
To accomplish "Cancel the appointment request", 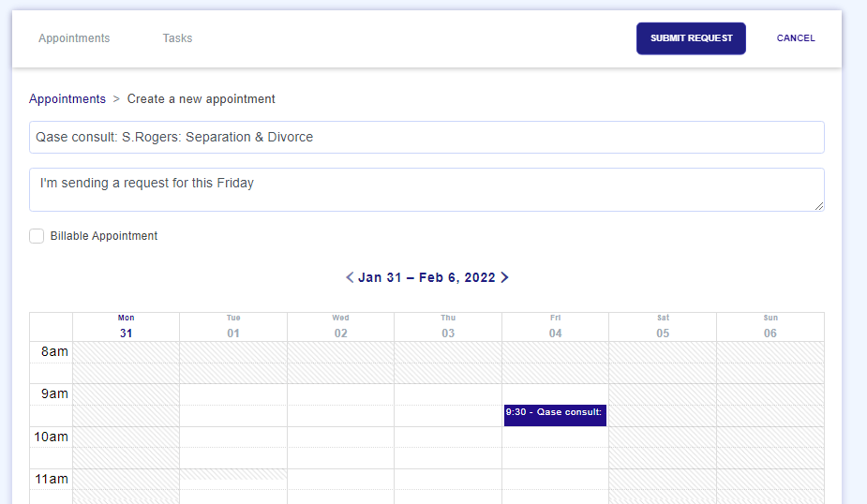I will (x=796, y=38).
